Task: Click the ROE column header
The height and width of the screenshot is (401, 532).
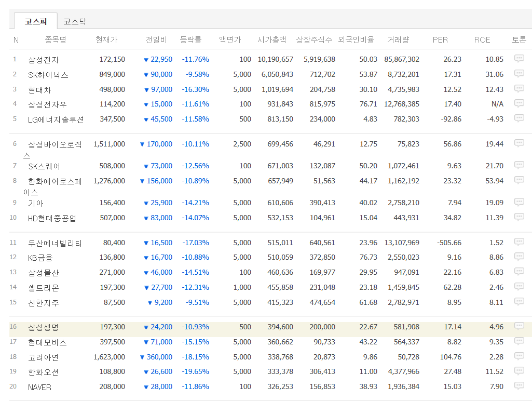Action: pos(482,39)
